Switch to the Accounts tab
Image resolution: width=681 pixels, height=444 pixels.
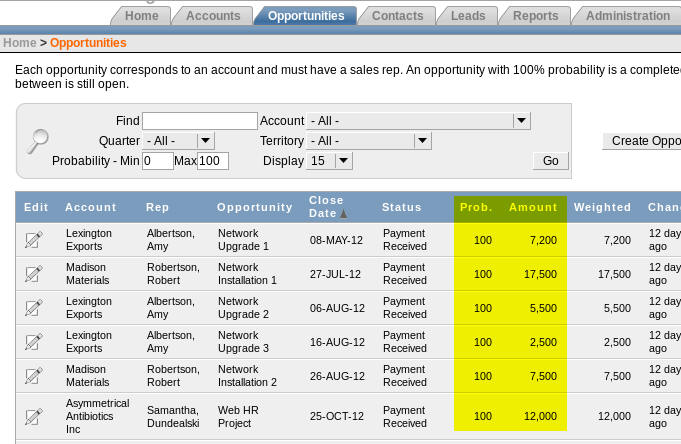click(x=212, y=16)
